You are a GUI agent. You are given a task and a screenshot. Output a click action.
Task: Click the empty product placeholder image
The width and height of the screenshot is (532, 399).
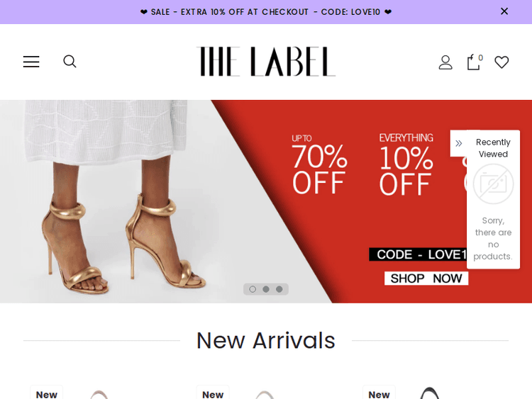click(493, 184)
